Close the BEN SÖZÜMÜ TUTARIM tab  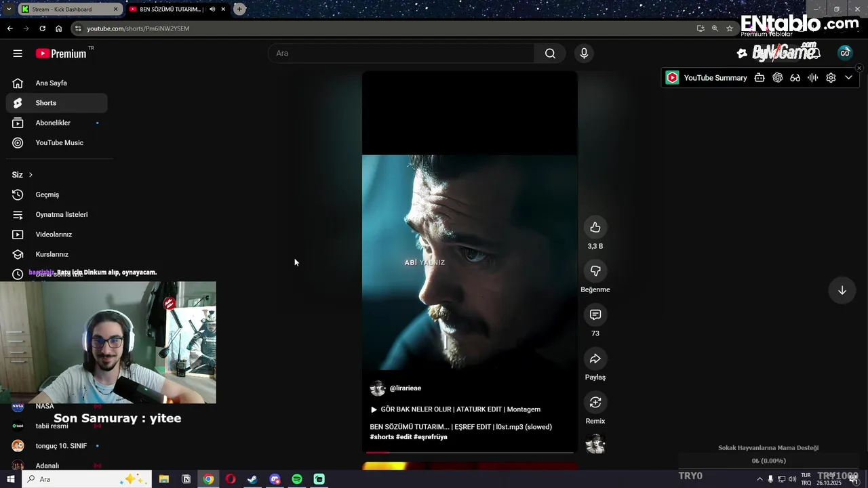(x=223, y=9)
